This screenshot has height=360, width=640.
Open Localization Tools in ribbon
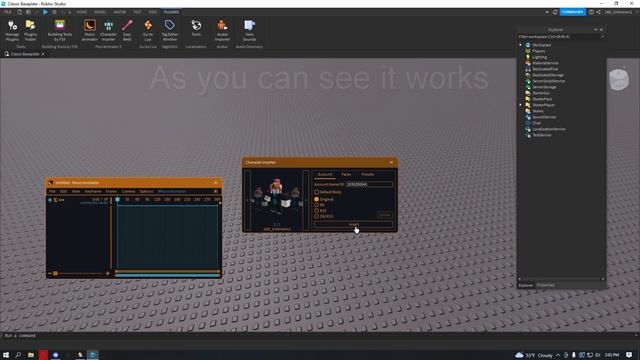pos(196,29)
